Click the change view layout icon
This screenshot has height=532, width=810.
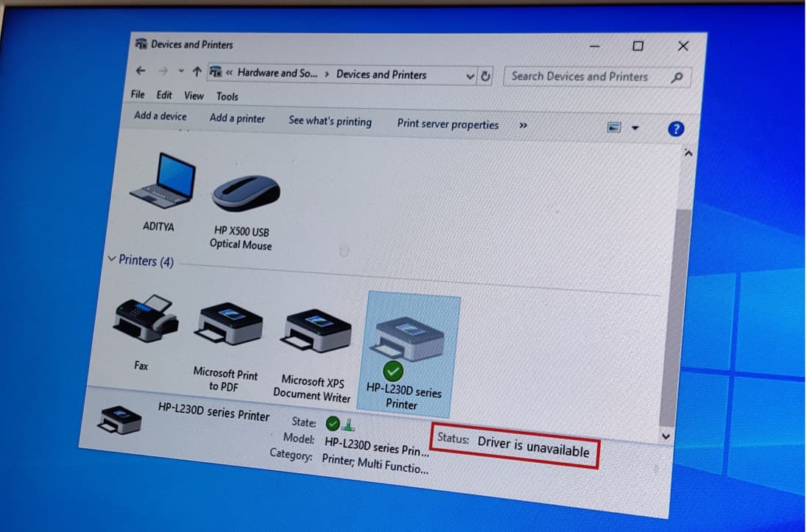(x=613, y=127)
